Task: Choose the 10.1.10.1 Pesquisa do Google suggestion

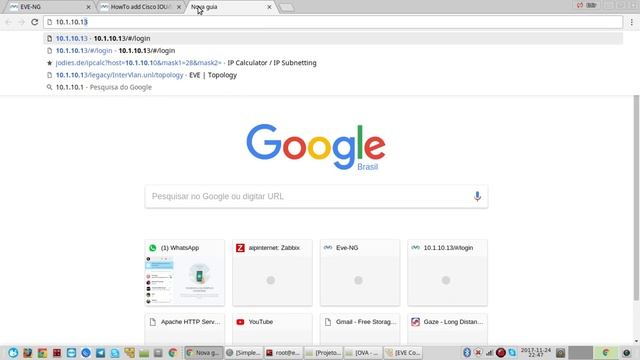Action: [333, 87]
